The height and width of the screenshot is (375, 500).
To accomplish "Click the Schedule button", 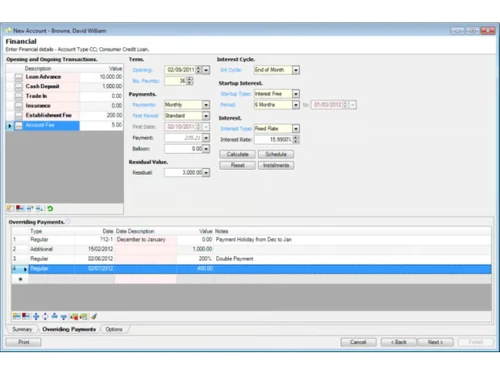I will [276, 154].
